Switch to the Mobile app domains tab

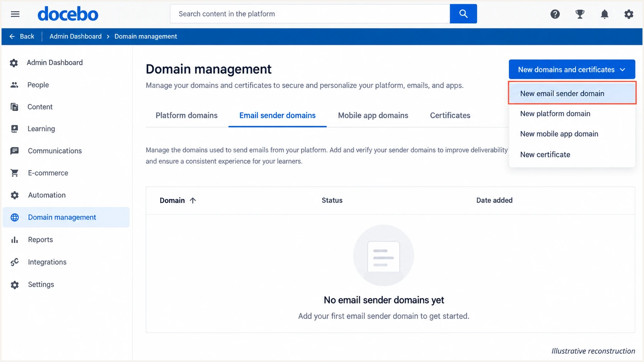[373, 115]
